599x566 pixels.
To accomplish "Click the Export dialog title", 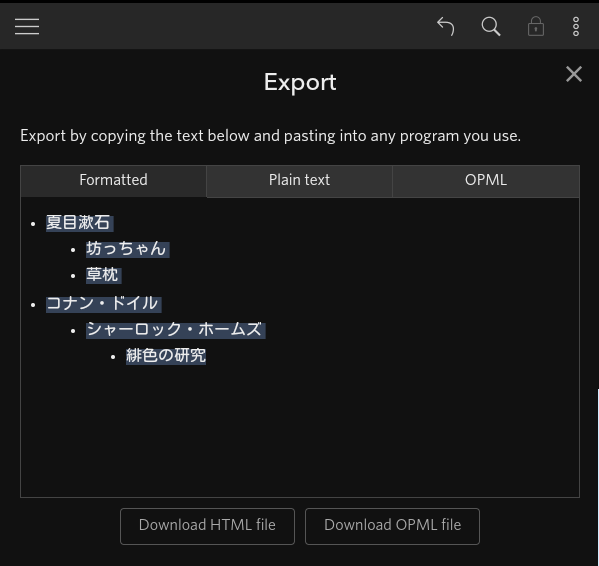I will (300, 82).
